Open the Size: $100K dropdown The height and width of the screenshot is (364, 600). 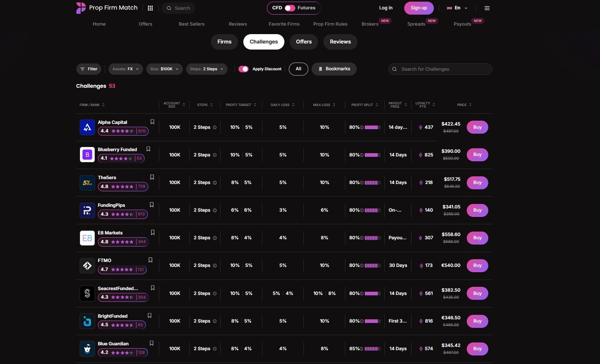point(165,69)
